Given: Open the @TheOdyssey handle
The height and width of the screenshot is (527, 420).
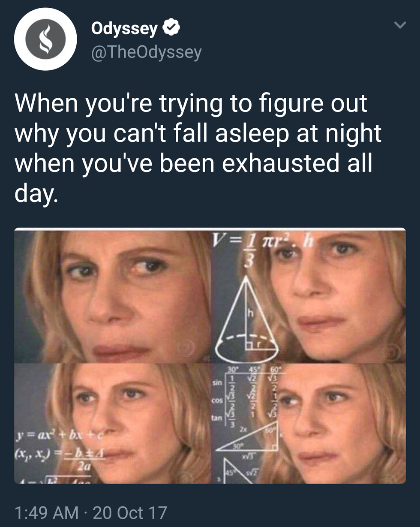Looking at the screenshot, I should pyautogui.click(x=146, y=52).
